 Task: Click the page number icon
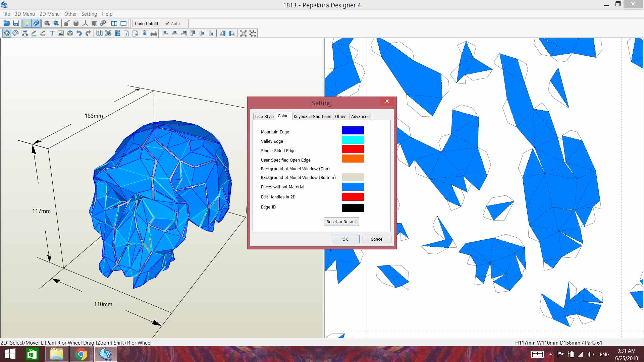click(126, 33)
